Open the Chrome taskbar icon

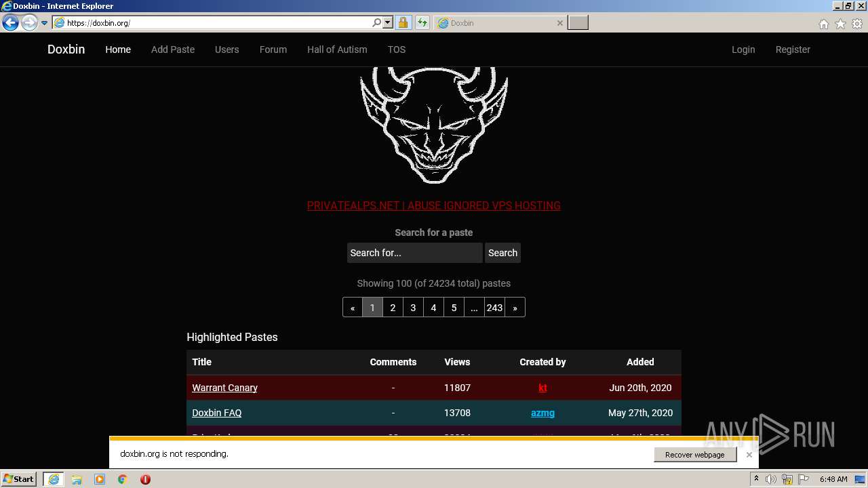coord(122,479)
